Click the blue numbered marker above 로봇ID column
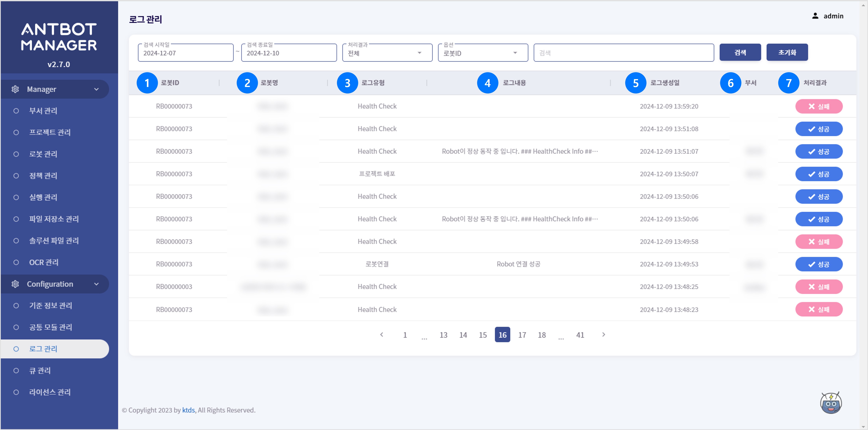The height and width of the screenshot is (430, 868). 147,83
